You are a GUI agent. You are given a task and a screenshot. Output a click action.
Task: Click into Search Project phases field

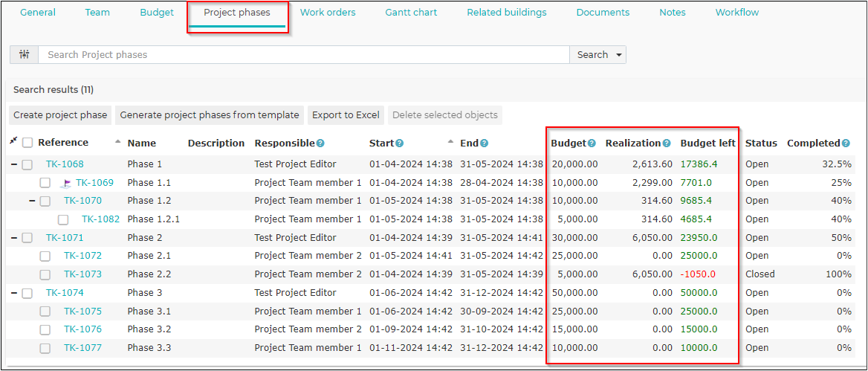tap(303, 55)
